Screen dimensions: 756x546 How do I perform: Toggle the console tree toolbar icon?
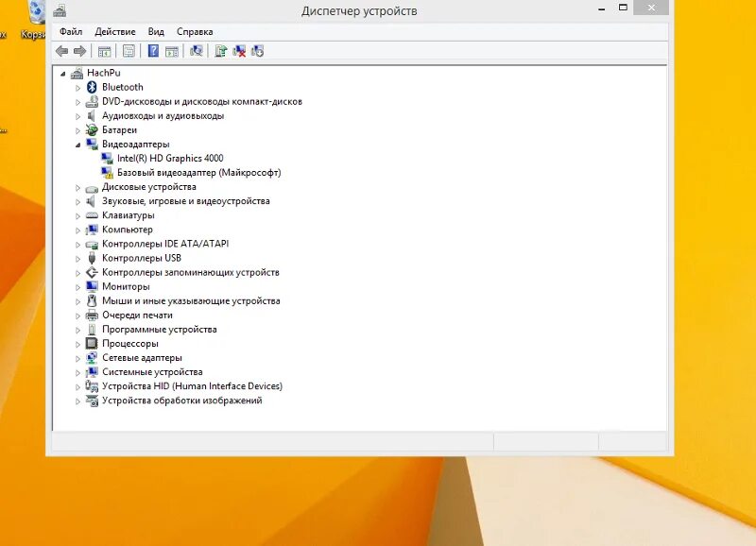(x=104, y=51)
